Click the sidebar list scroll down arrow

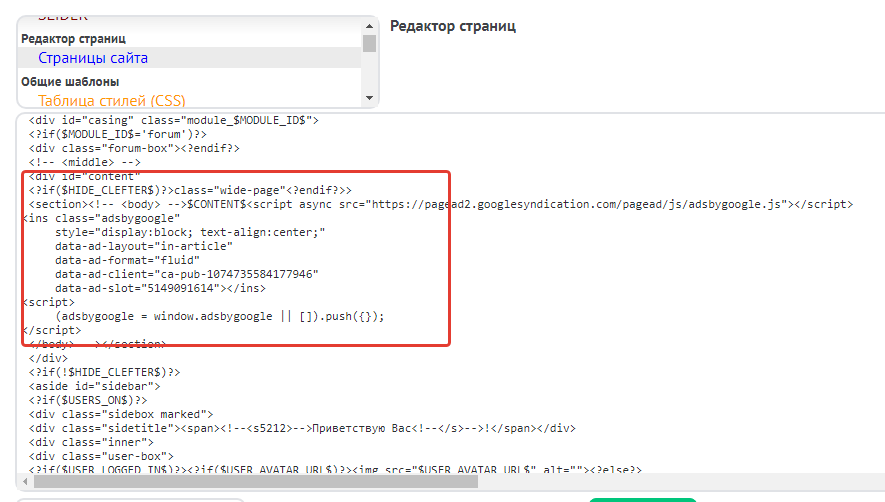point(369,98)
